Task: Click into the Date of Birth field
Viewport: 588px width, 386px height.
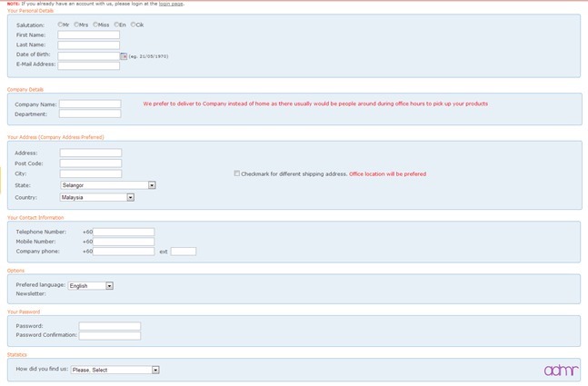Action: (x=88, y=55)
